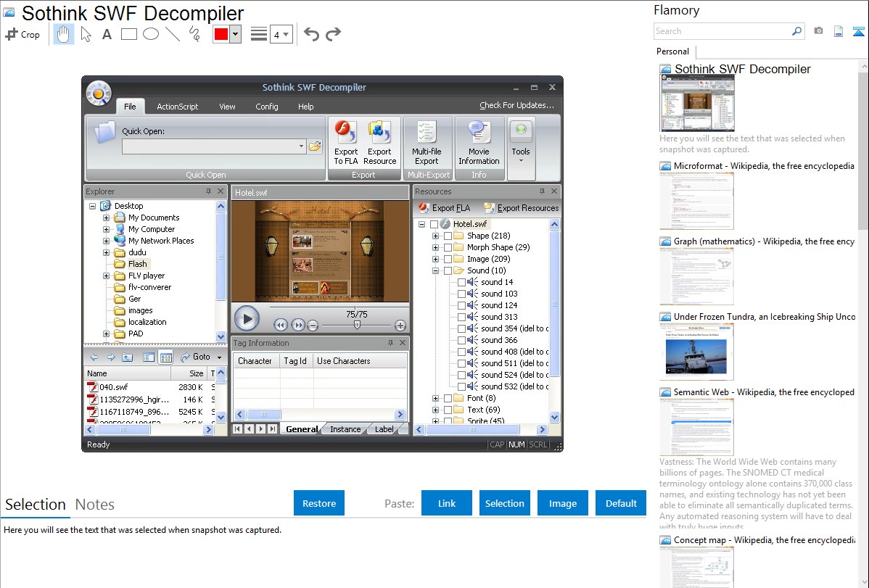Check the Sound (10) checkbox
Screen dimensions: 869x588
coord(448,271)
